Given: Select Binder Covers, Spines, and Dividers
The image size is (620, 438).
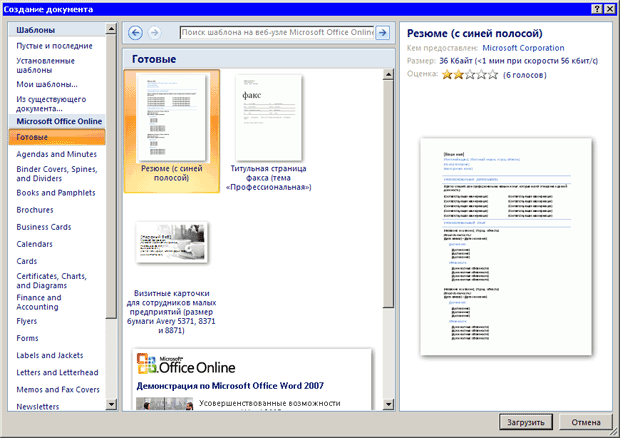Looking at the screenshot, I should 57,174.
